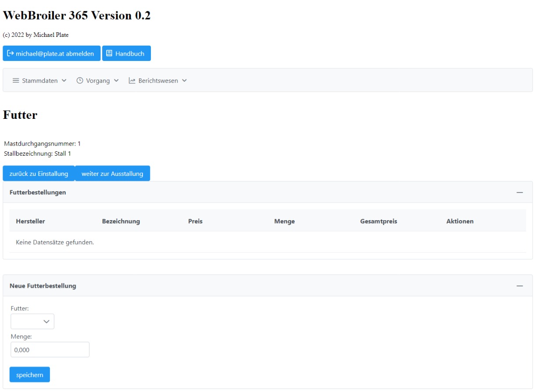
Task: Expand the Stammdaten menu chevron
Action: (64, 81)
